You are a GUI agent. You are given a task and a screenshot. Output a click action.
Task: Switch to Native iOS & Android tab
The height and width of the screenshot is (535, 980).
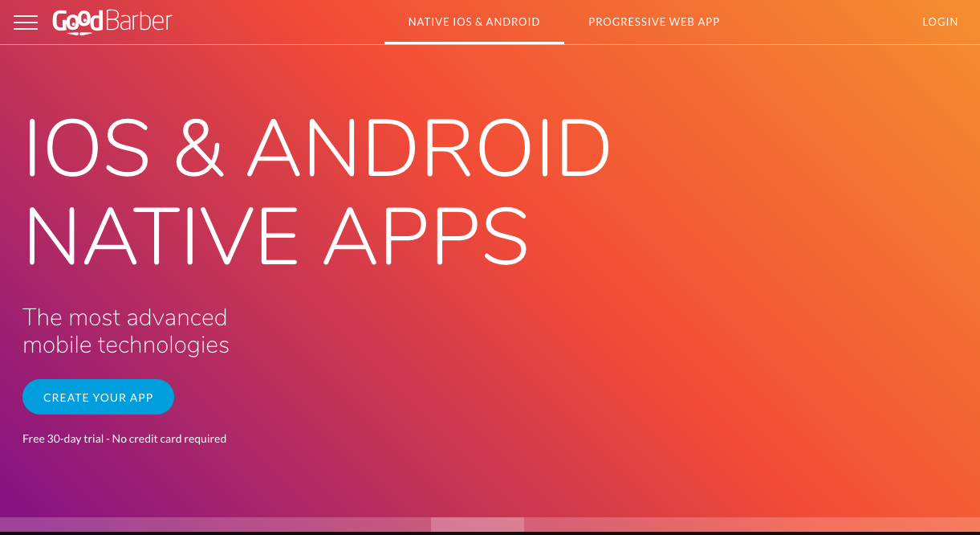pyautogui.click(x=474, y=22)
